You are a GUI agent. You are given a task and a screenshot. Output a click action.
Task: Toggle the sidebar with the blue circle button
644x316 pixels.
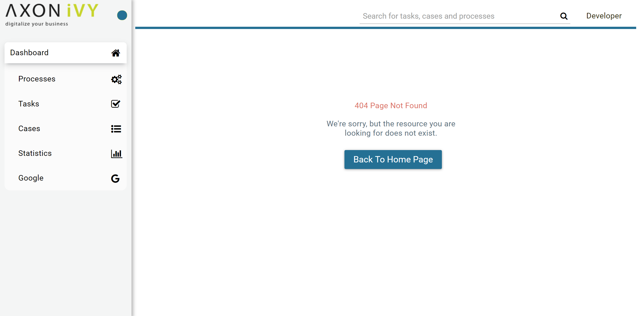pos(122,15)
